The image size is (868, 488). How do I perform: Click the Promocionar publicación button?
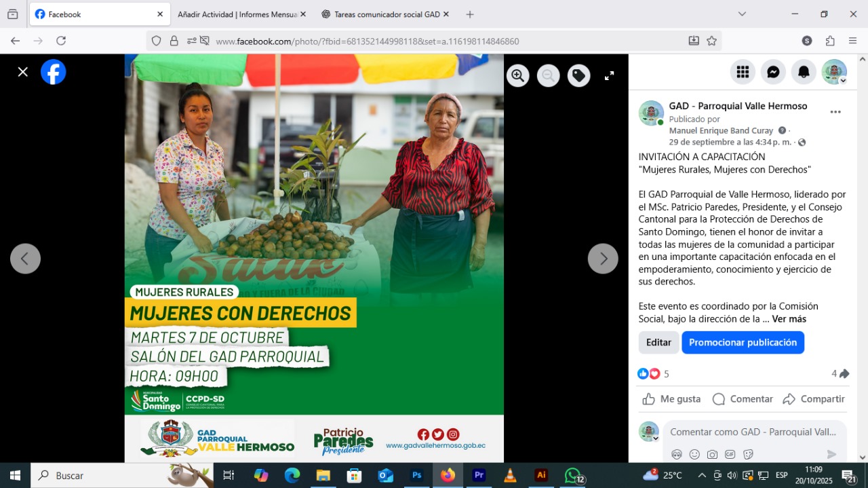[x=743, y=343]
